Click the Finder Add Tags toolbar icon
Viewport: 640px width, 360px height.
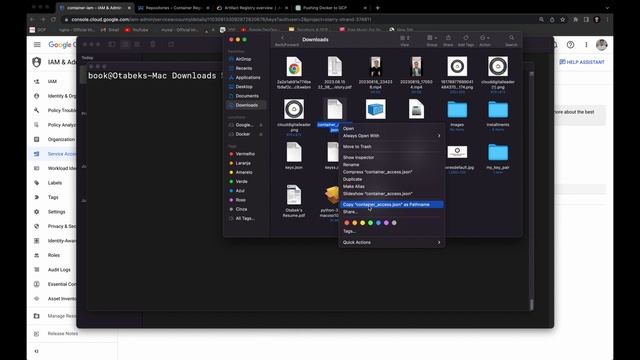click(466, 38)
